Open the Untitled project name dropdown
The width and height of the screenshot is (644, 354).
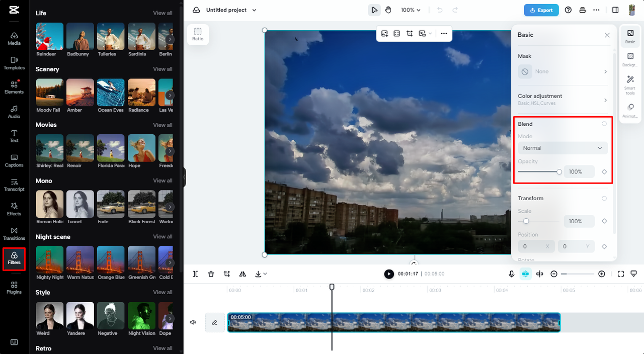pos(231,10)
